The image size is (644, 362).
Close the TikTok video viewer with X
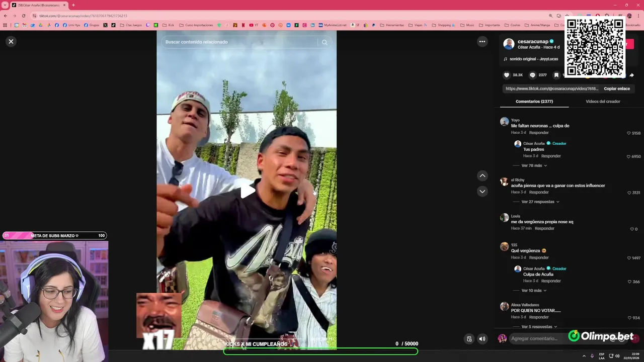point(11,41)
